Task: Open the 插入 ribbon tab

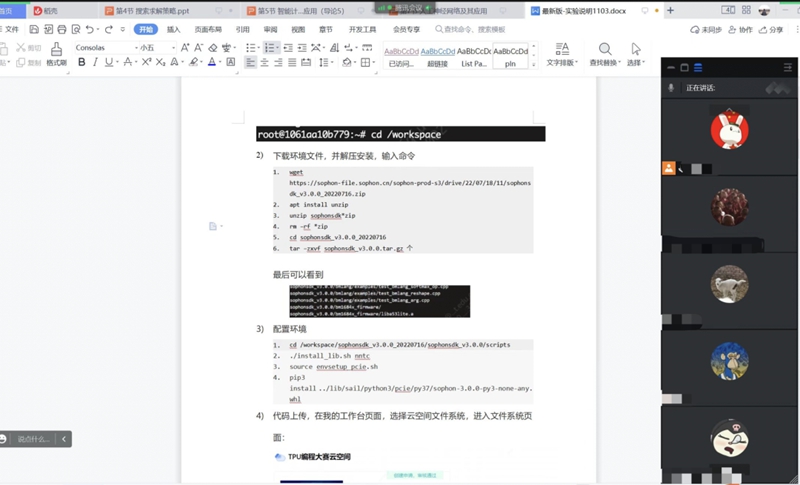Action: (x=173, y=30)
